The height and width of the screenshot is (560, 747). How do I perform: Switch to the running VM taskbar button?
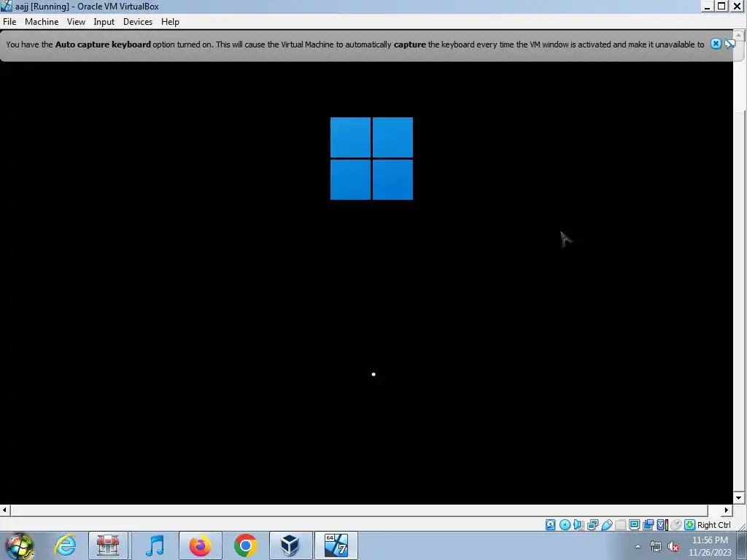(x=336, y=545)
